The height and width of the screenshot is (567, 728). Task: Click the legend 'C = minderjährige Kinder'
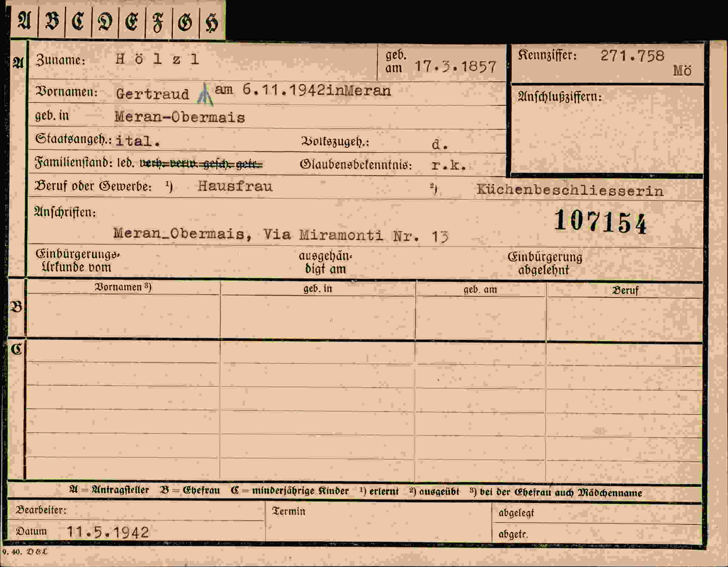(289, 491)
